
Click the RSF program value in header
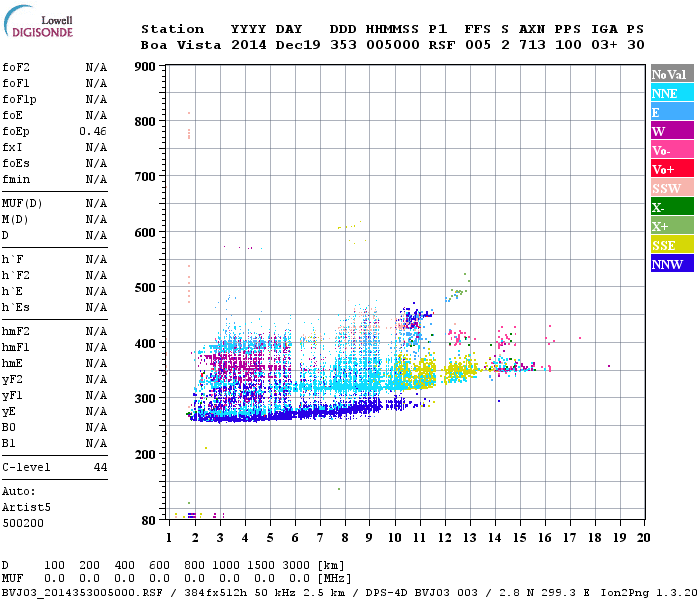click(x=442, y=45)
